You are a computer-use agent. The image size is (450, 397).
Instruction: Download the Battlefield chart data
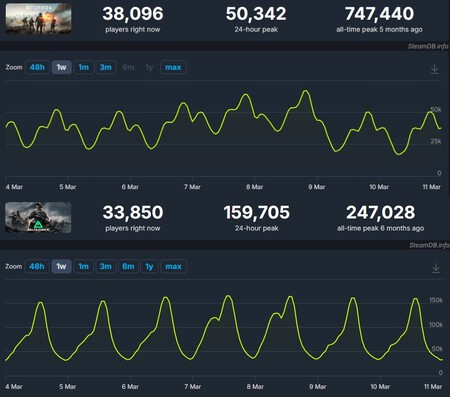pyautogui.click(x=434, y=69)
